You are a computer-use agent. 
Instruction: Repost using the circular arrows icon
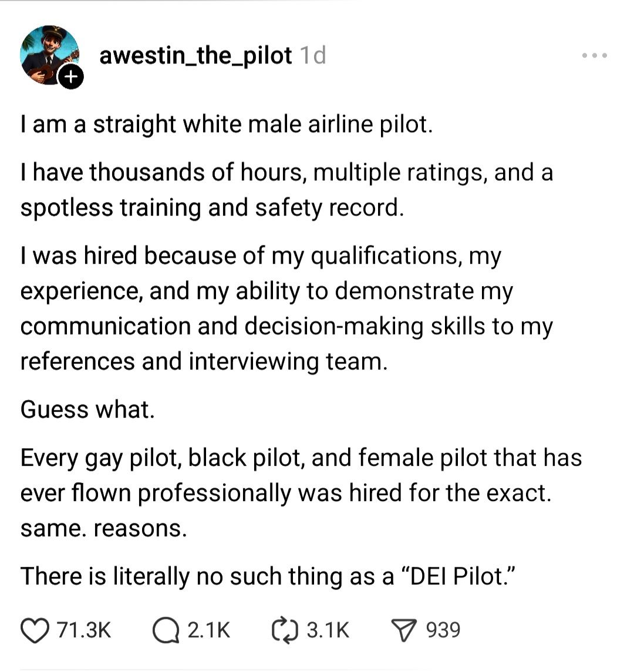284,630
